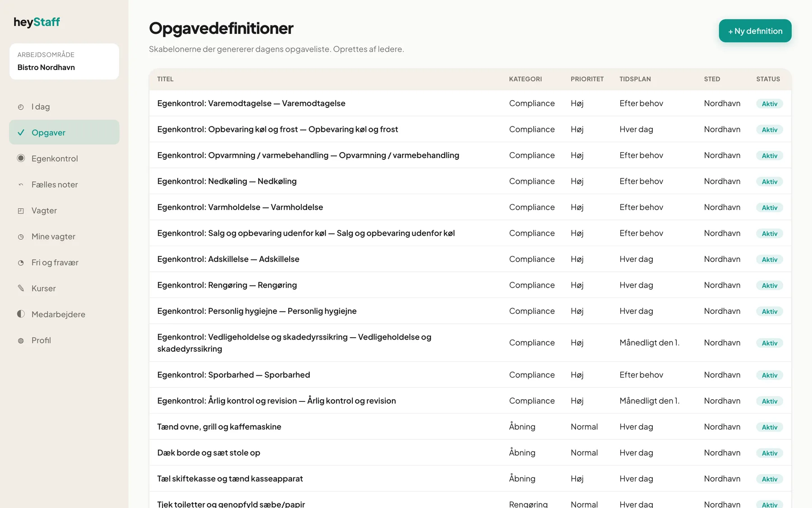The width and height of the screenshot is (812, 508).
Task: Click Aktiv badge on Varemodtagelse row
Action: pos(770,104)
